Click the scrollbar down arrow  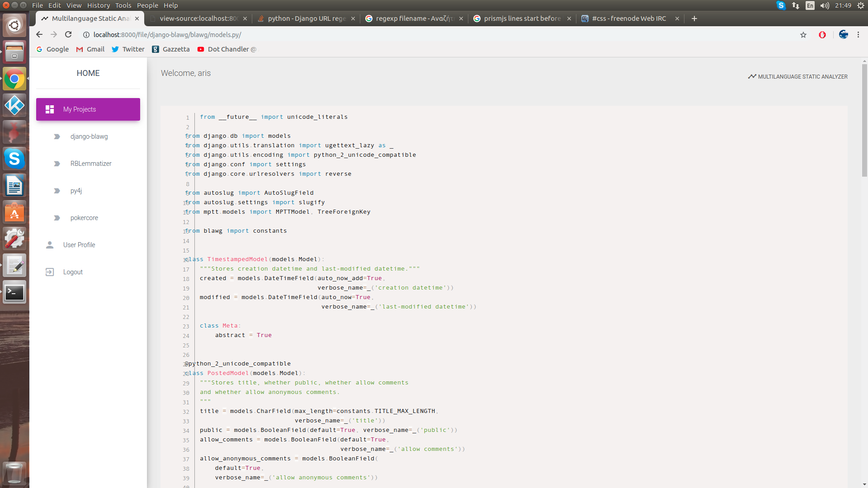point(864,484)
